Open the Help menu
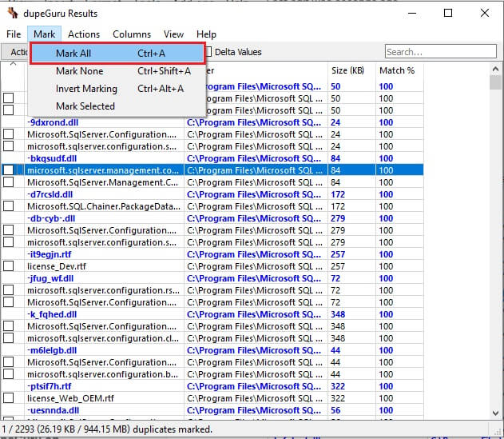The image size is (504, 439). [206, 34]
